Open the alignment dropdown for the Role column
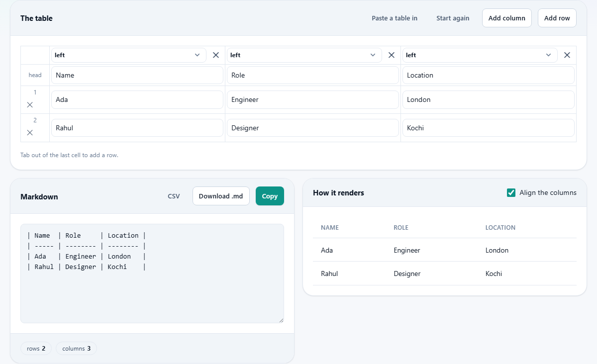597x364 pixels. click(x=304, y=55)
